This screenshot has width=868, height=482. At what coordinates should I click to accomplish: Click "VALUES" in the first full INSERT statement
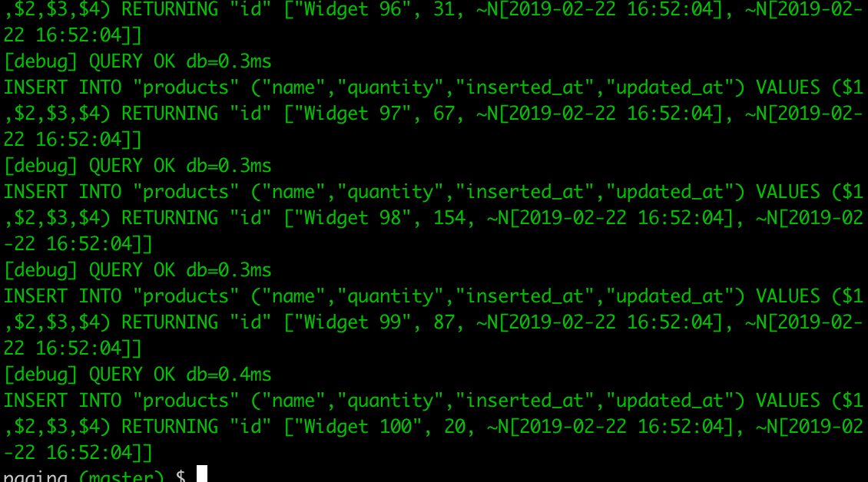pos(788,87)
